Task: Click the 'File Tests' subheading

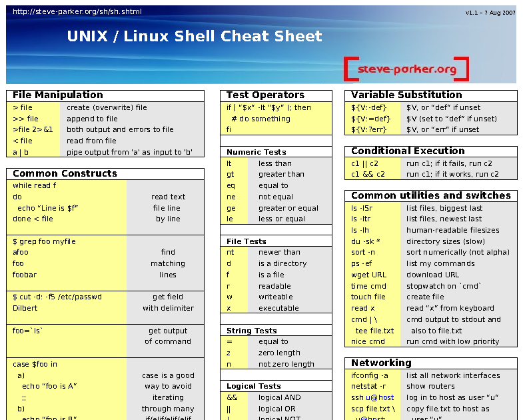Action: pos(246,241)
